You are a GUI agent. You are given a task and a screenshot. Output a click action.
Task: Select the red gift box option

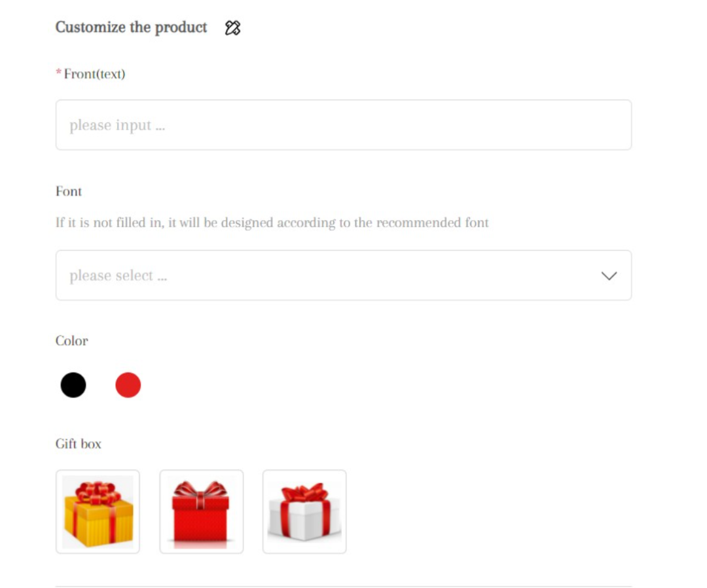point(201,511)
